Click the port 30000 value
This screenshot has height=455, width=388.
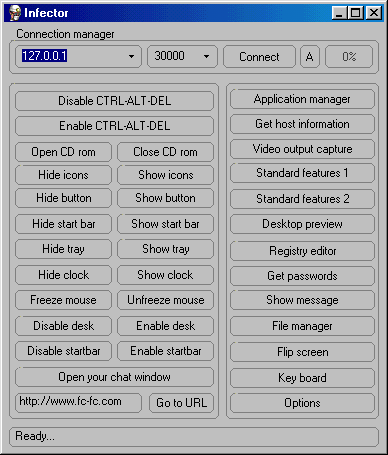click(x=169, y=56)
